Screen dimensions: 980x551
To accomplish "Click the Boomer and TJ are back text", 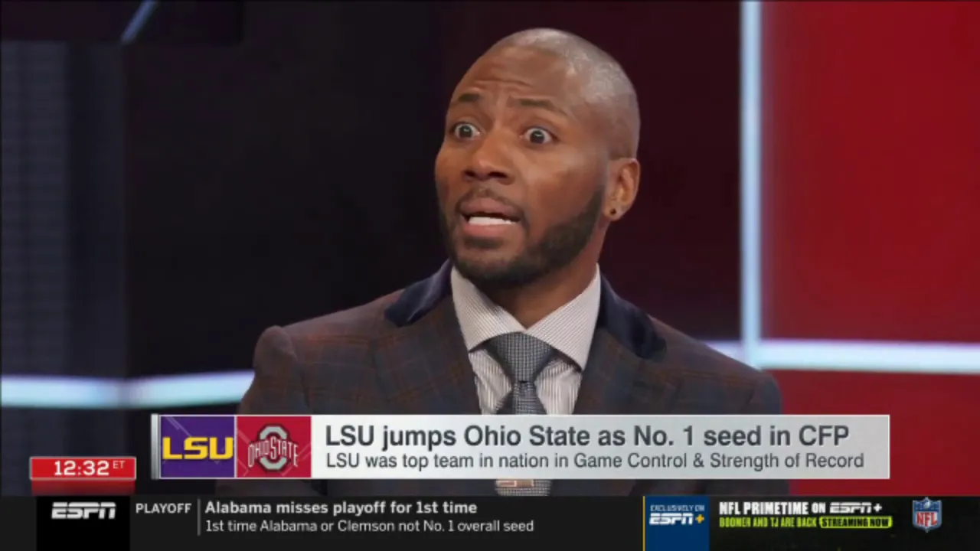I will (x=768, y=523).
